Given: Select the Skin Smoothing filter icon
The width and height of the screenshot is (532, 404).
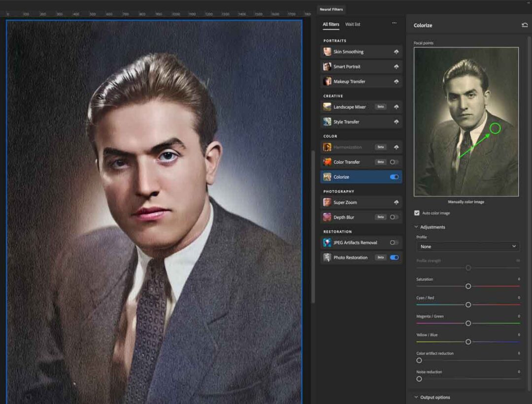Looking at the screenshot, I should point(326,51).
